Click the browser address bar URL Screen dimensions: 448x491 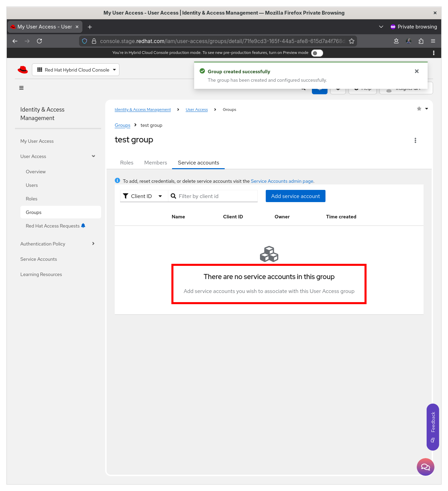222,41
